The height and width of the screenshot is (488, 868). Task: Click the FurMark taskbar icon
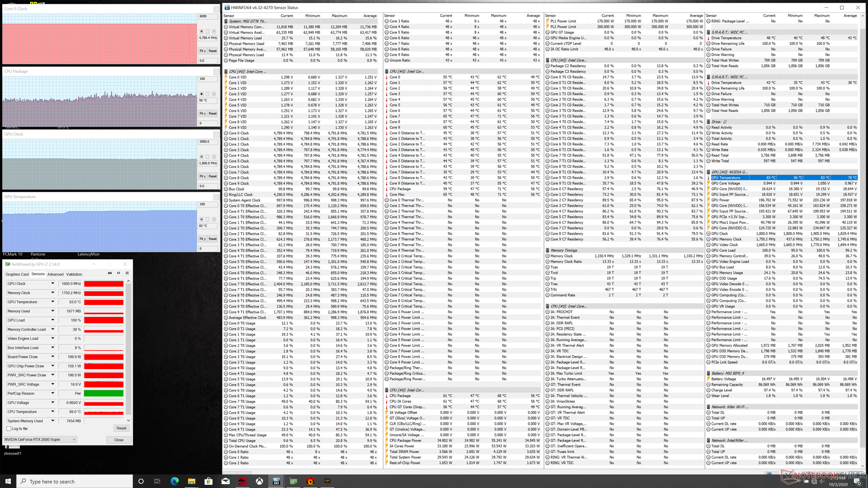point(311,481)
